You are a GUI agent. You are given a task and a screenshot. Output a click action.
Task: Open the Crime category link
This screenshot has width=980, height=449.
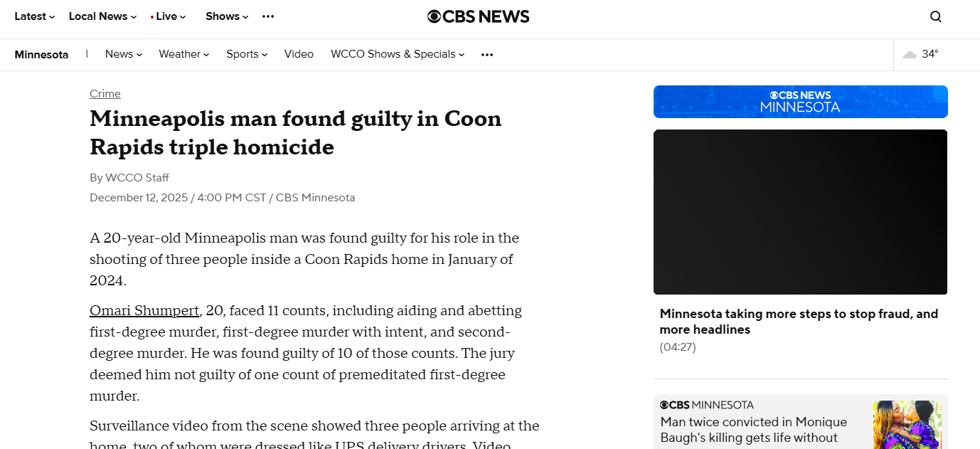[x=105, y=94]
